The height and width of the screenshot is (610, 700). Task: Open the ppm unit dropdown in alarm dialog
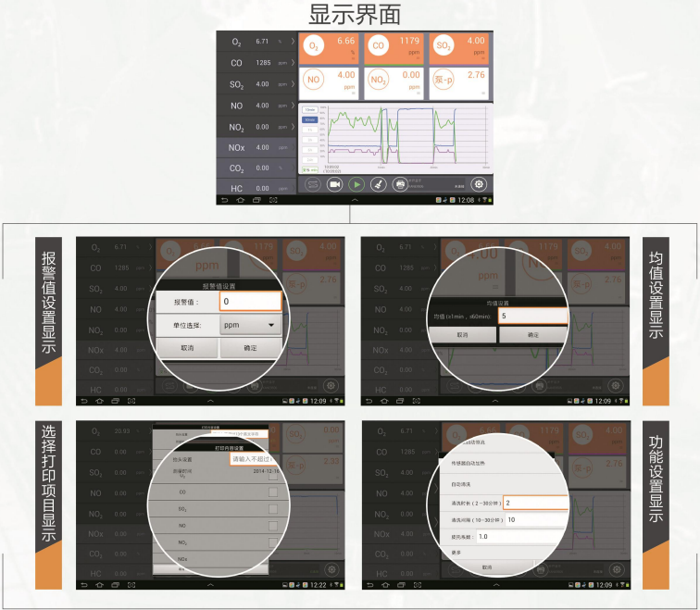[x=250, y=325]
